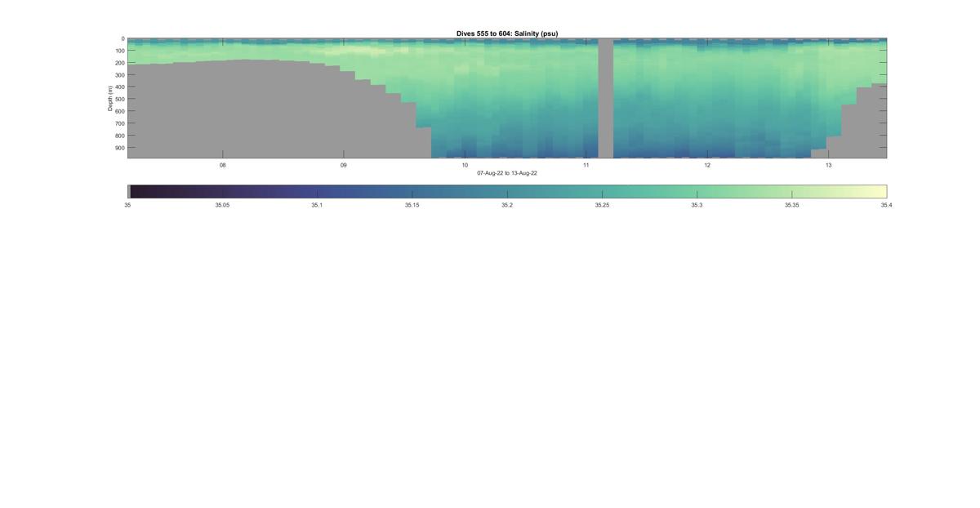Click the 'Depth (m)' y-axis label
This screenshot has height=508, width=980.
(x=109, y=98)
